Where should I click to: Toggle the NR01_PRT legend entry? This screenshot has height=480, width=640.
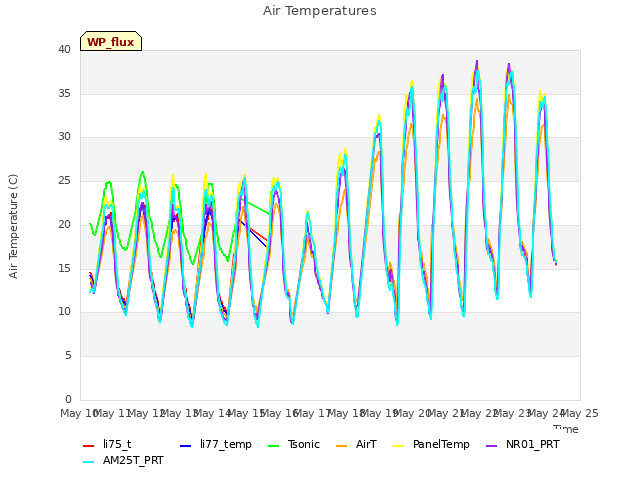(x=522, y=444)
